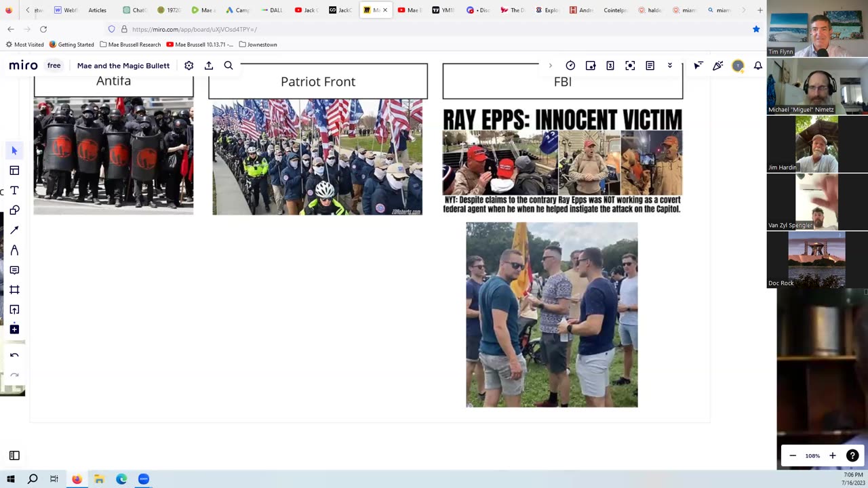Select the Text tool in Miro toolbar
The width and height of the screenshot is (868, 488).
14,190
